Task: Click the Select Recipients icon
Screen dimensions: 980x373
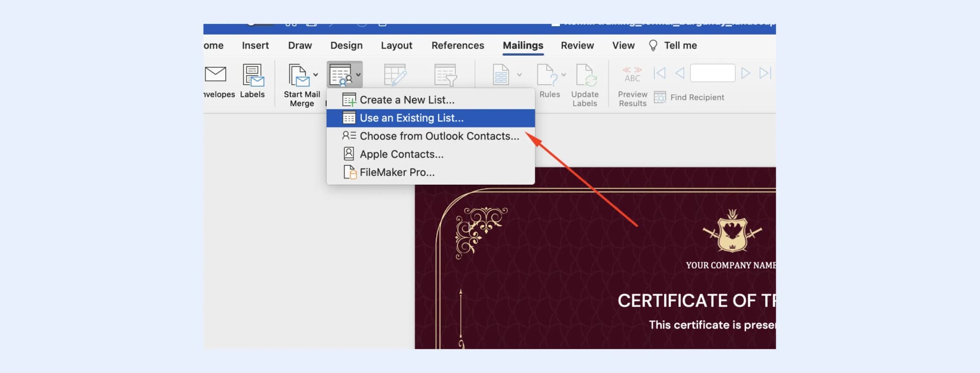Action: click(x=341, y=75)
